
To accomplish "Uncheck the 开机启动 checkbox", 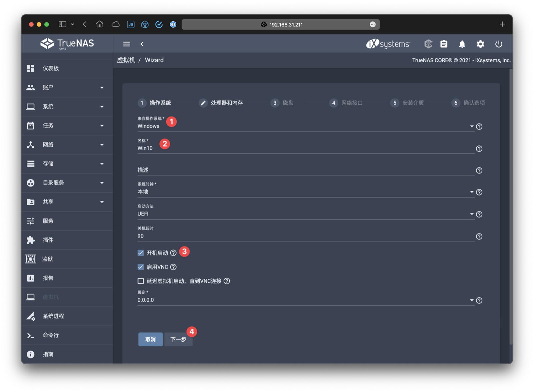I will tap(141, 253).
